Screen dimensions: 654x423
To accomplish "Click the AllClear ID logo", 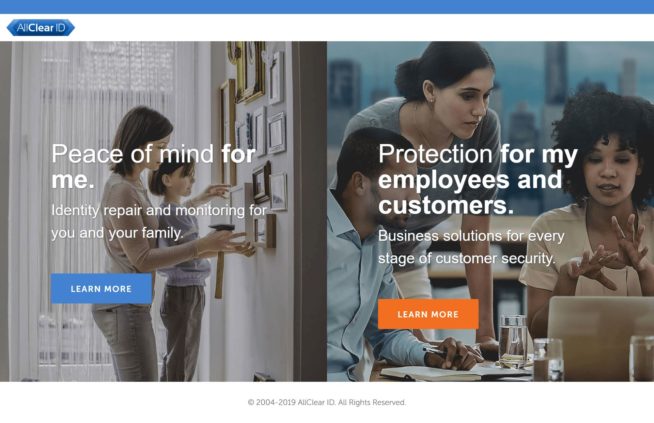I will [40, 28].
